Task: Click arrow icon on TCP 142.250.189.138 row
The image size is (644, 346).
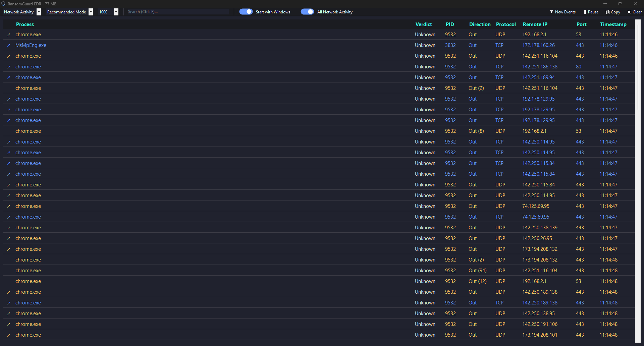Action: point(9,303)
